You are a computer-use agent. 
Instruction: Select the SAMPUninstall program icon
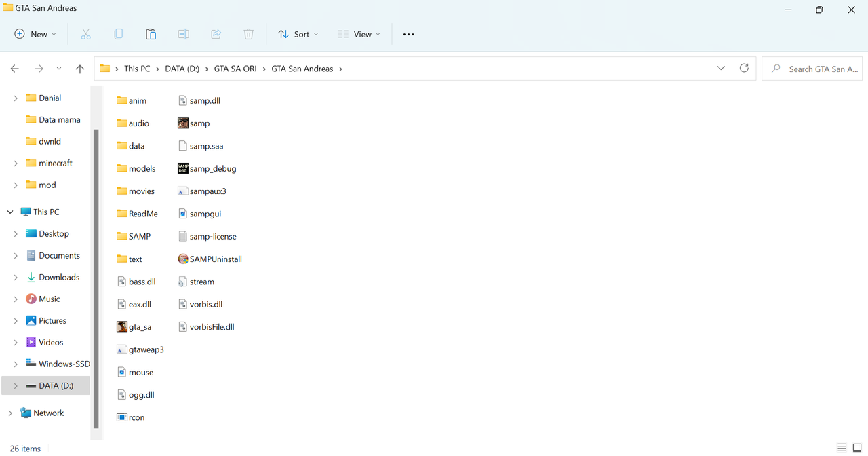pos(182,259)
